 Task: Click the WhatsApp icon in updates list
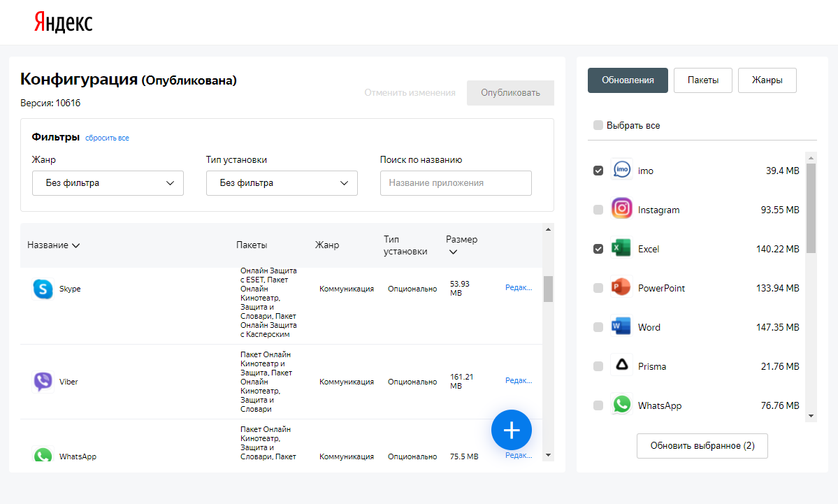point(621,405)
